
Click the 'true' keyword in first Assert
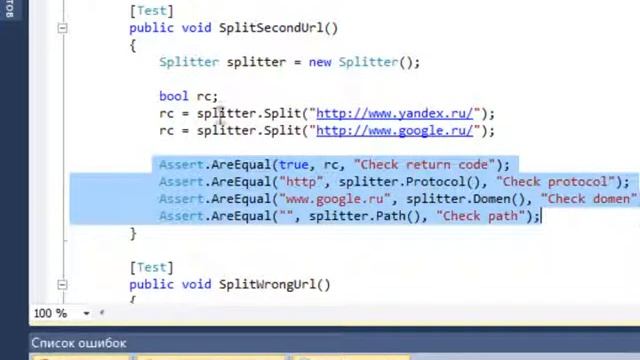pos(294,165)
